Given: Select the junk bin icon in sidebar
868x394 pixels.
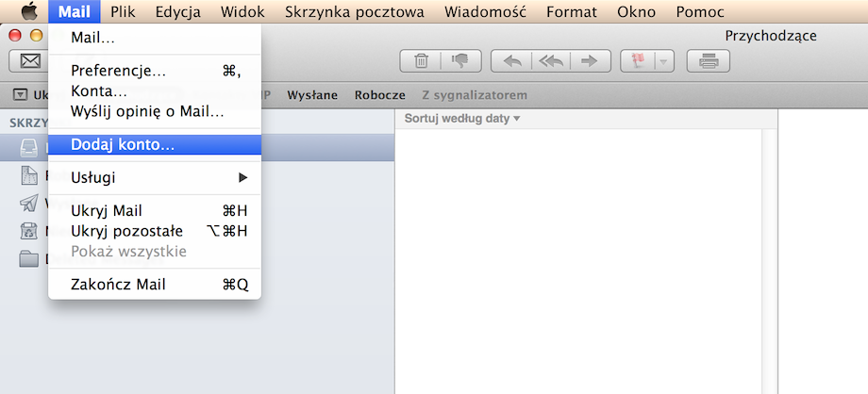Looking at the screenshot, I should click(x=28, y=231).
